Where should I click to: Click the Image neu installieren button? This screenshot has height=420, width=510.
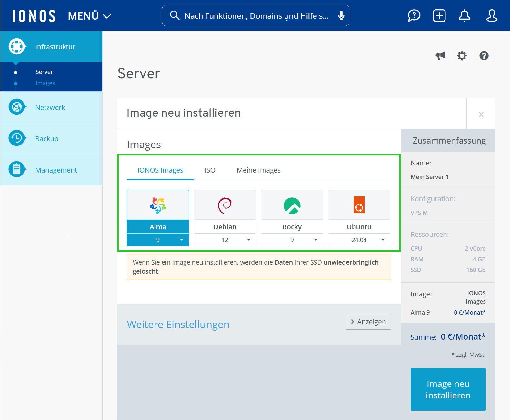tap(448, 389)
